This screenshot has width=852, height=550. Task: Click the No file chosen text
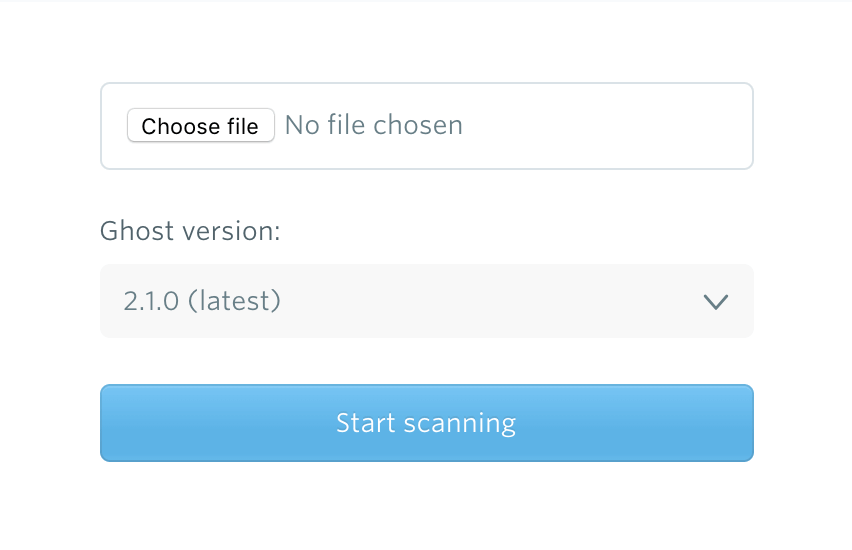(373, 126)
